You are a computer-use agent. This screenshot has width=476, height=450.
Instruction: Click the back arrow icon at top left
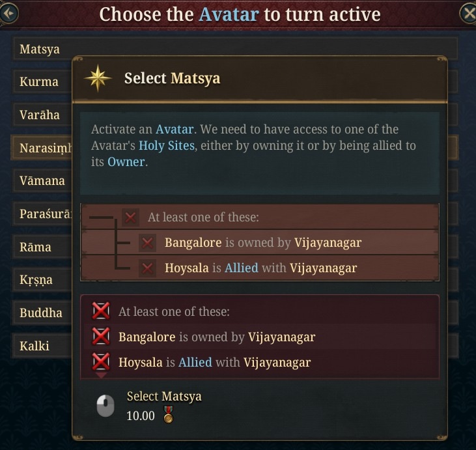(8, 13)
